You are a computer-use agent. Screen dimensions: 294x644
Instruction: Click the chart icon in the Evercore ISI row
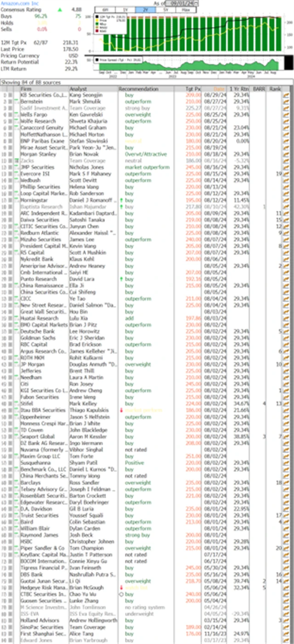tap(286, 174)
